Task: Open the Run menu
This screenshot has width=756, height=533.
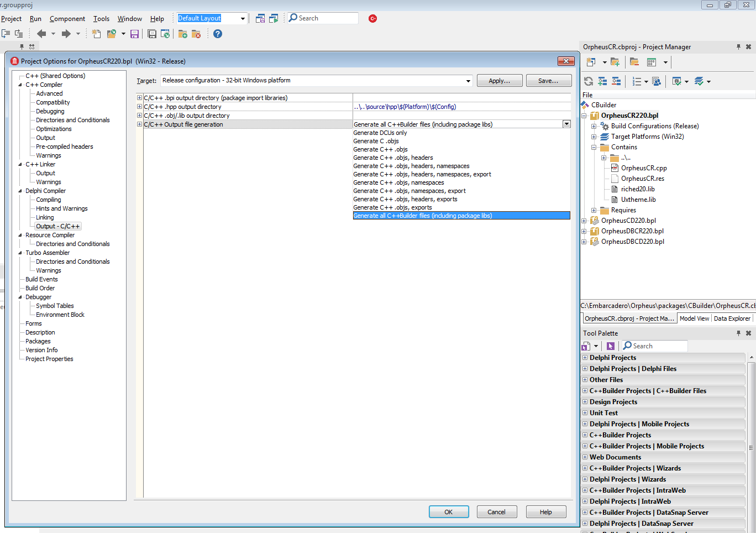Action: point(35,19)
